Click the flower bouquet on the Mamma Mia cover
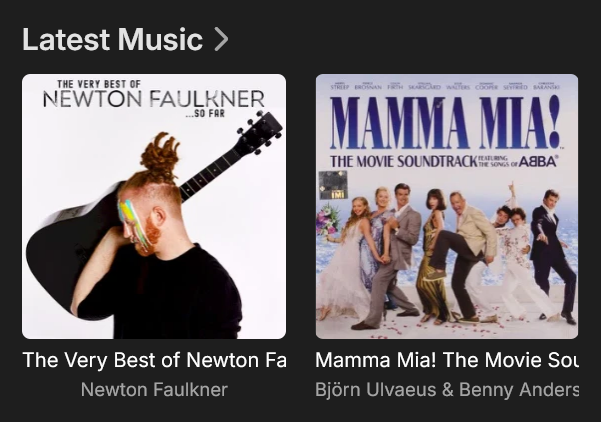This screenshot has width=601, height=422. coord(326,221)
